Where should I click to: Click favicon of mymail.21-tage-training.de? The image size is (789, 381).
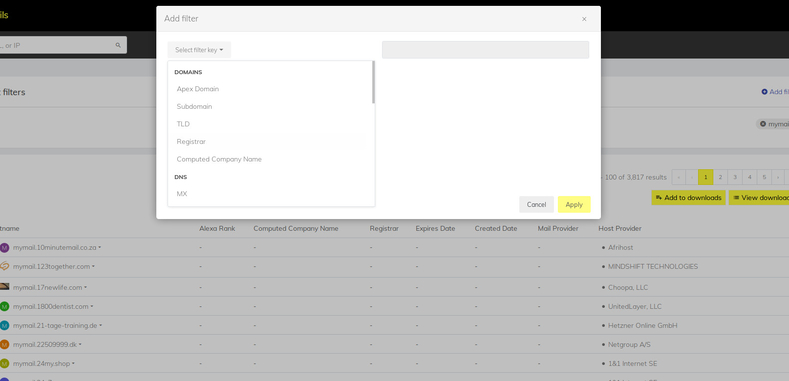[x=5, y=326]
